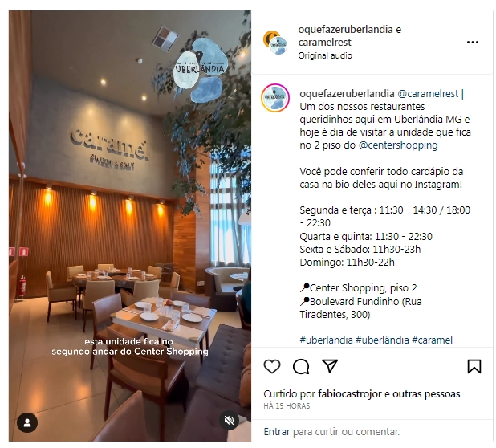496x448 pixels.
Task: Open the #uberlandia hashtag
Action: pos(326,340)
